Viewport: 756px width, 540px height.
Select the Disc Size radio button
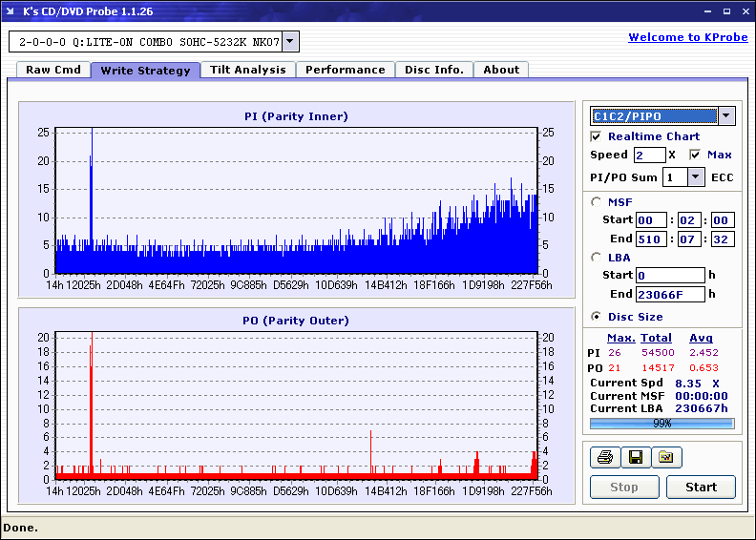pyautogui.click(x=597, y=317)
